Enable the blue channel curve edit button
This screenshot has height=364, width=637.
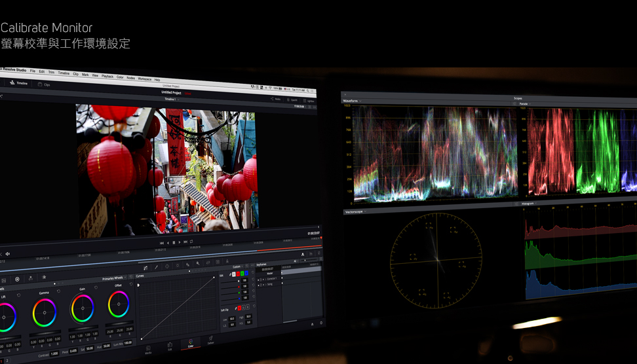point(246,273)
